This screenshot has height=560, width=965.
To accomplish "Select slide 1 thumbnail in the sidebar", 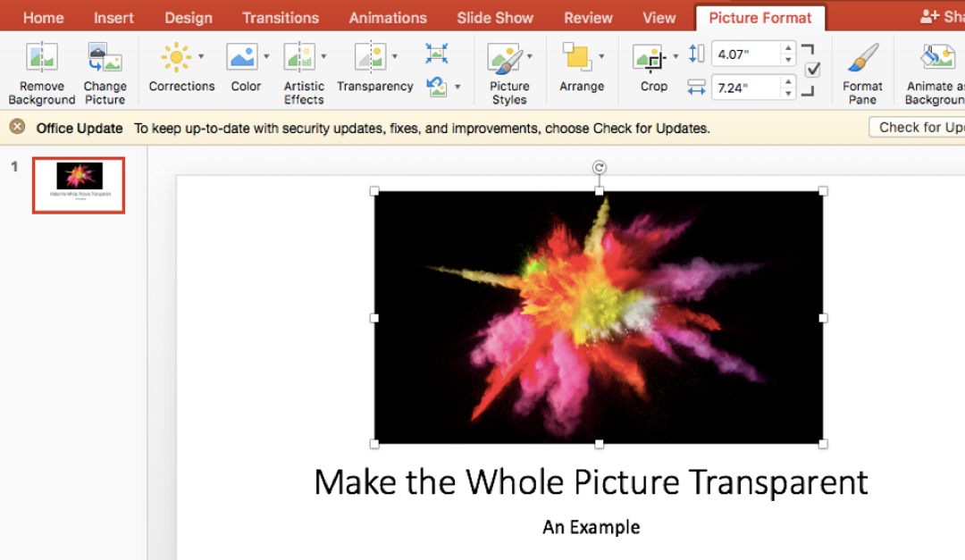I will [x=78, y=185].
